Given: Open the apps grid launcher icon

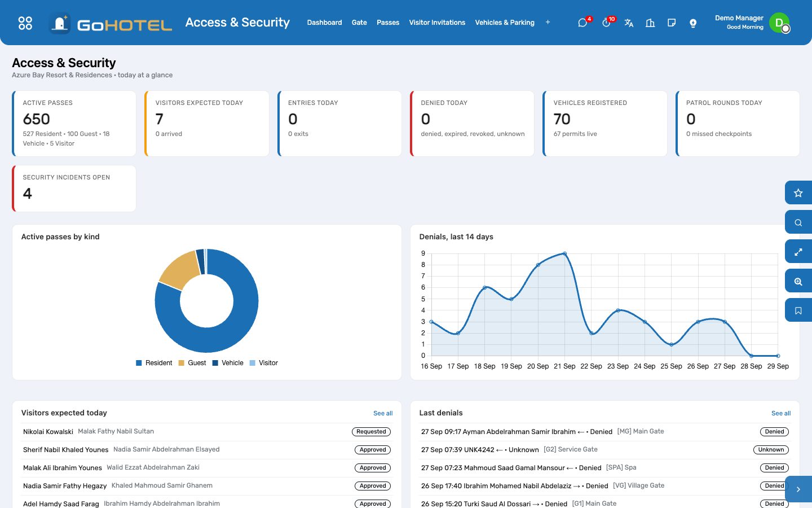Looking at the screenshot, I should tap(25, 23).
